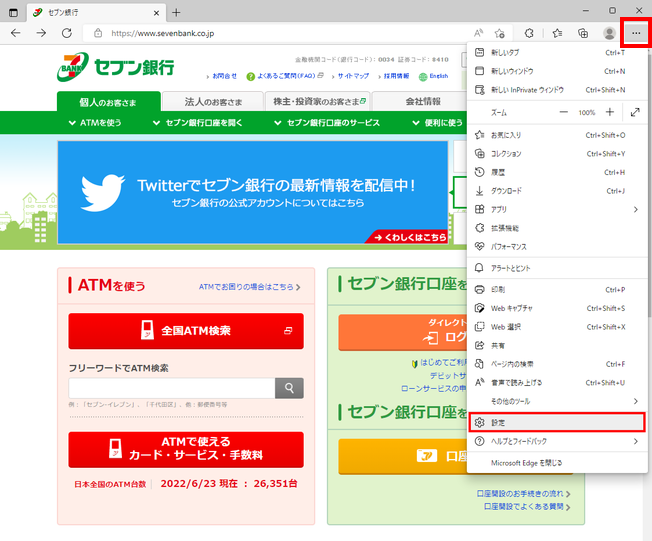Reload the page with the refresh icon

tap(67, 33)
